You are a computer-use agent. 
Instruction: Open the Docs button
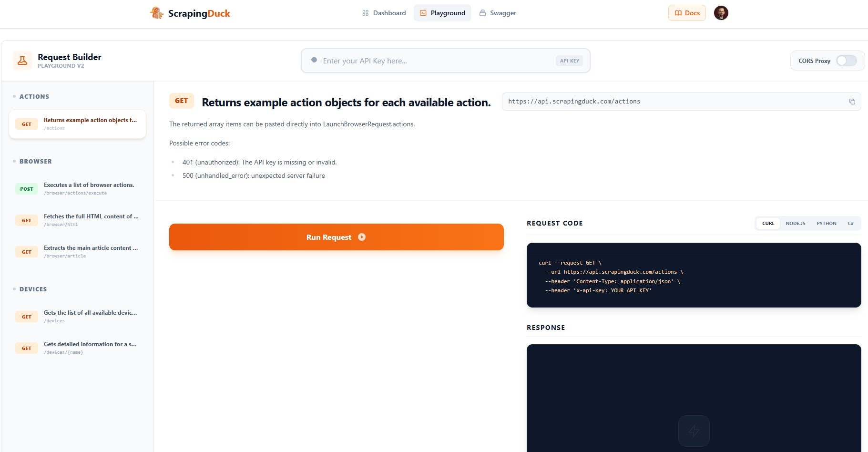pos(687,13)
